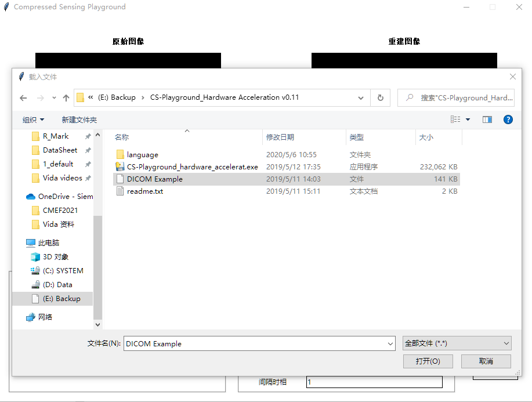The image size is (532, 402).
Task: Click the 打开(O) button
Action: (428, 361)
